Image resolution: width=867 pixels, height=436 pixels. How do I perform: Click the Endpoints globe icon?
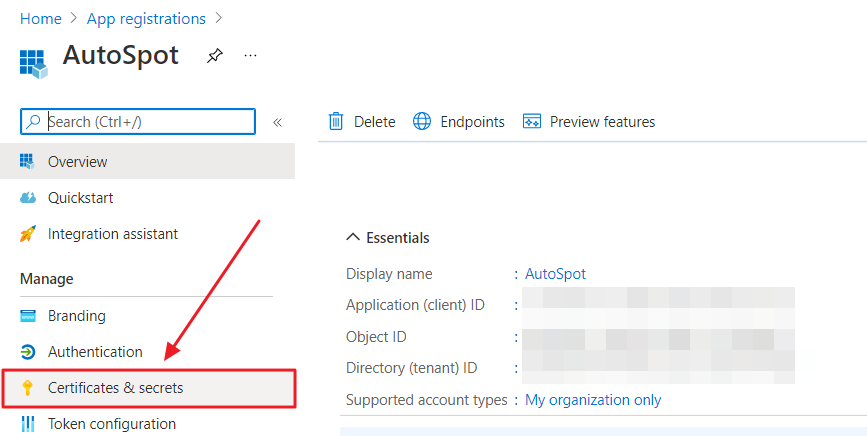(x=422, y=121)
